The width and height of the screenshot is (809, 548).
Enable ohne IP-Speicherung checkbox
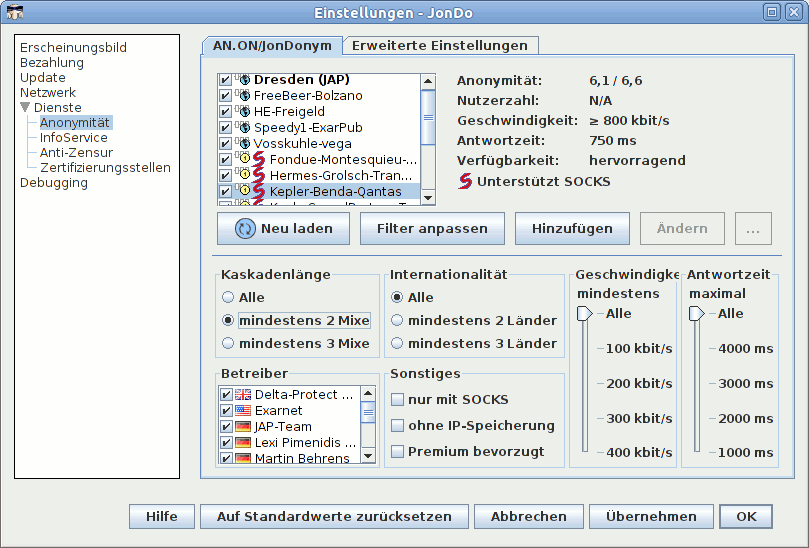(397, 425)
